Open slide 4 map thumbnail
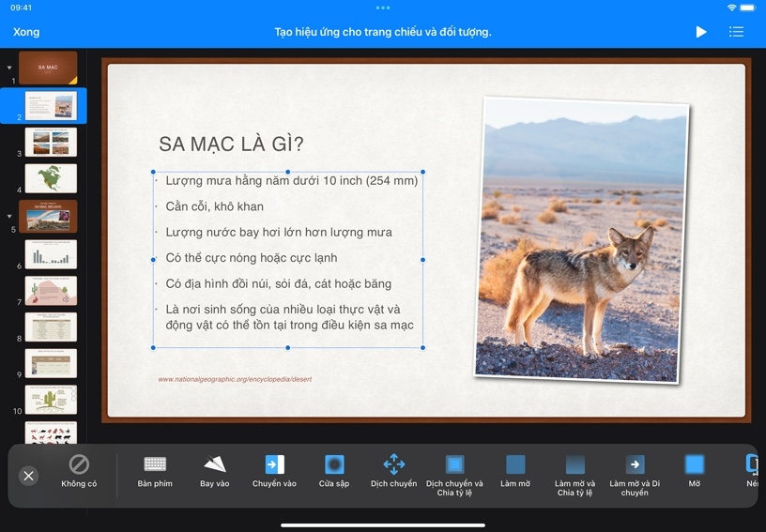This screenshot has height=532, width=766. pos(51,177)
